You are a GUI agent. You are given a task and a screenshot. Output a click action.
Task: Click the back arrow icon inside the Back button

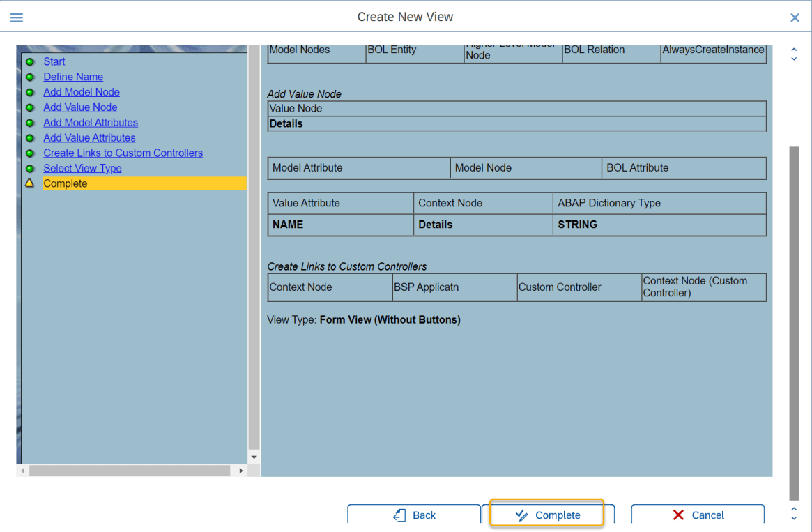coord(399,515)
